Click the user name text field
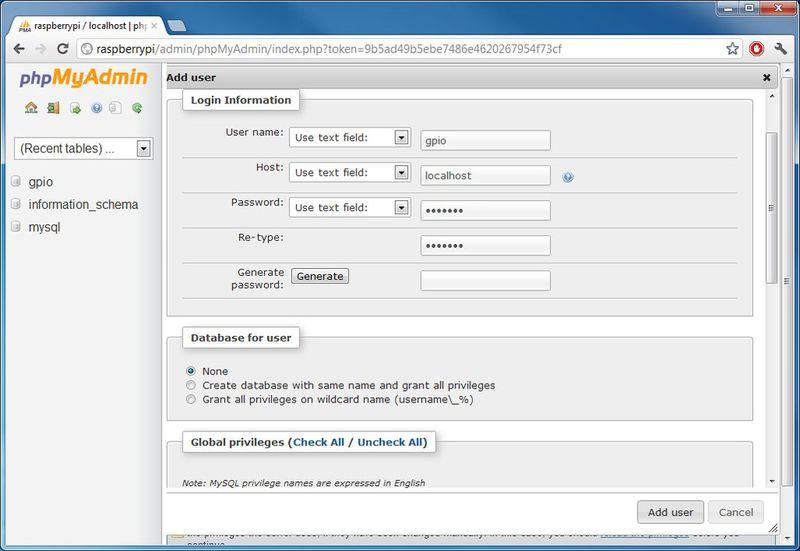This screenshot has width=800, height=551. point(485,140)
